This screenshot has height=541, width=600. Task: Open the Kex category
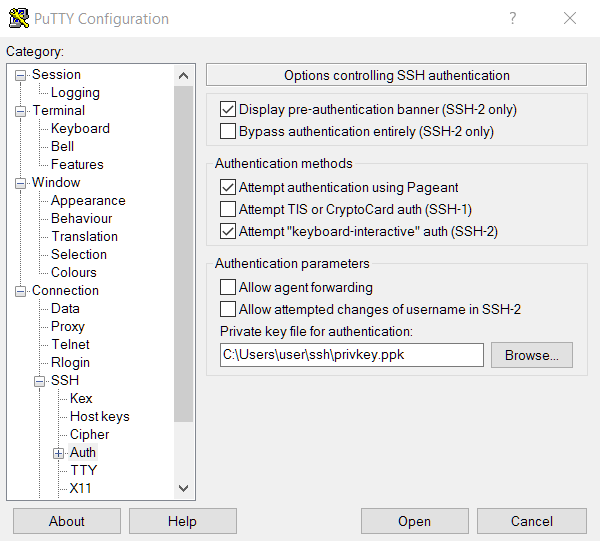81,398
